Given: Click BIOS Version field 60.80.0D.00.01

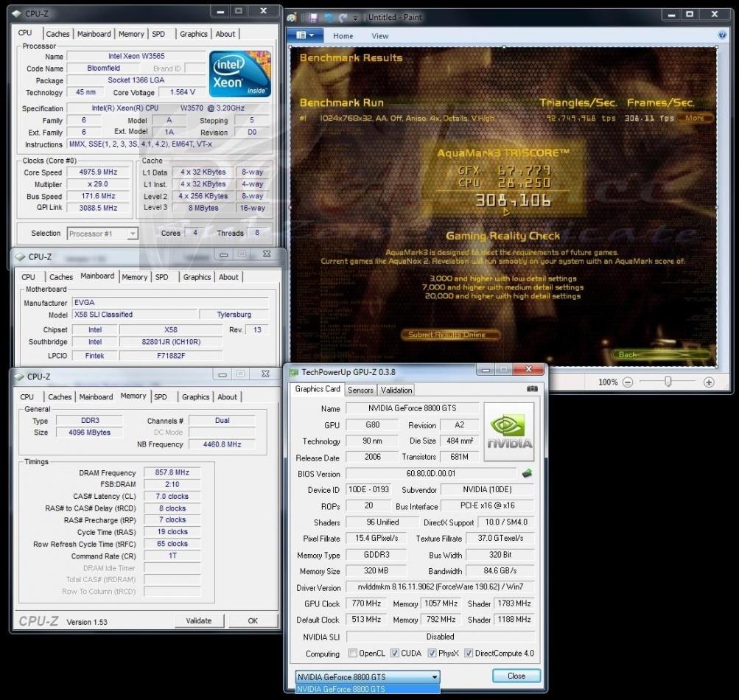Looking at the screenshot, I should tap(431, 473).
